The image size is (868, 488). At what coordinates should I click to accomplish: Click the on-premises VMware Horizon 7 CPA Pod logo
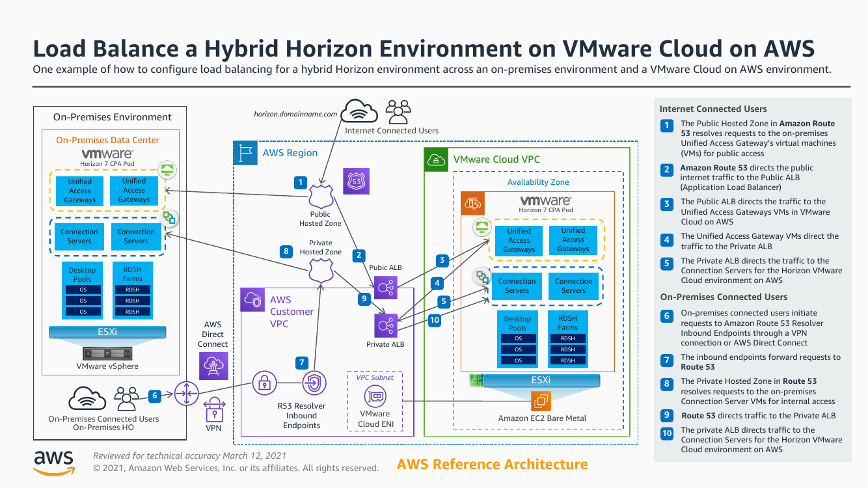(107, 158)
